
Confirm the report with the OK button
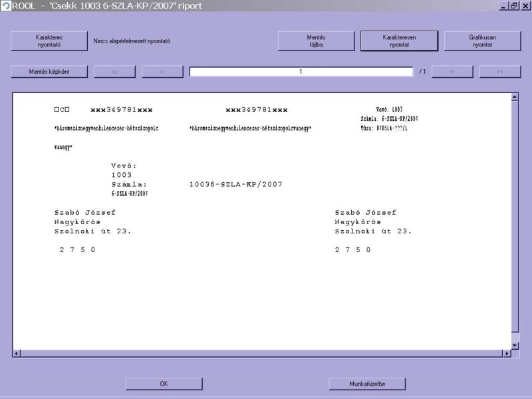click(x=164, y=384)
